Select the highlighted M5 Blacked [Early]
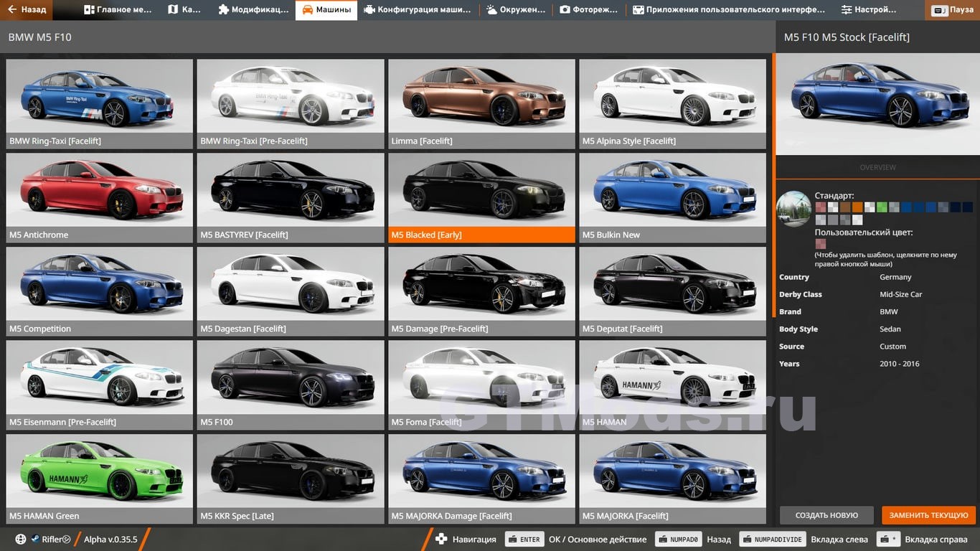Image resolution: width=980 pixels, height=551 pixels. click(x=481, y=198)
